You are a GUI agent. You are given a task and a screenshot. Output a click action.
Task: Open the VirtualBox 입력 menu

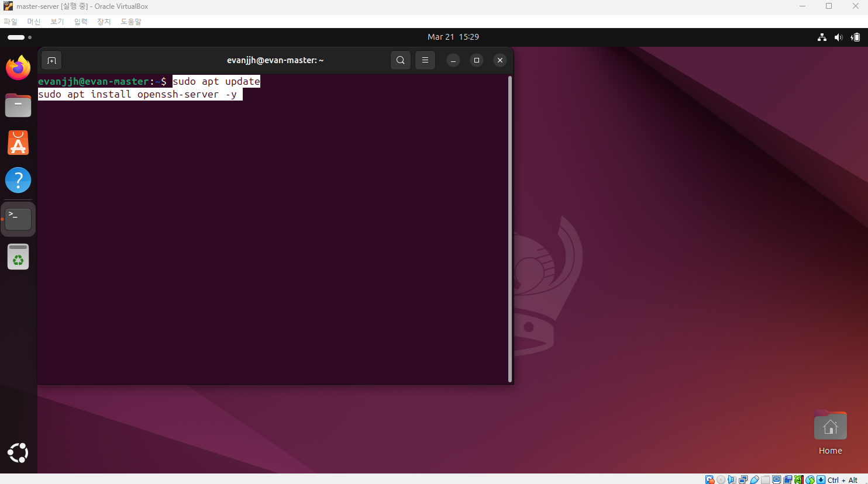81,22
